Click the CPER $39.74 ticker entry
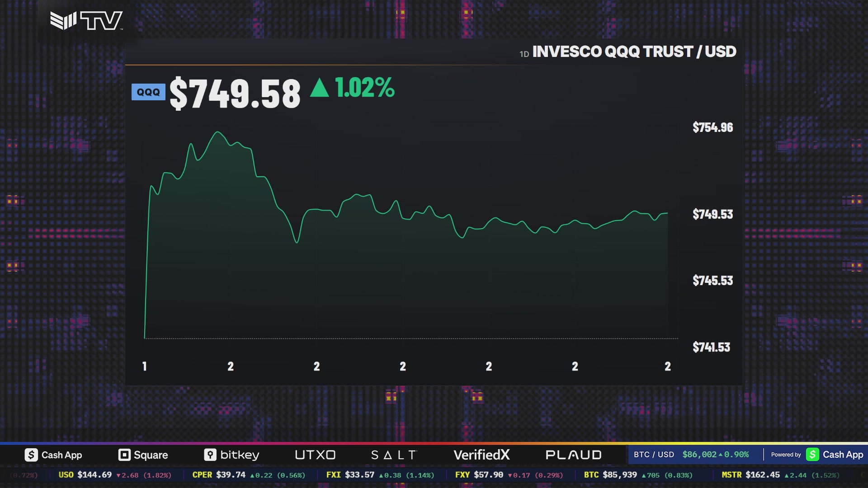Image resolution: width=868 pixels, height=488 pixels. (249, 475)
